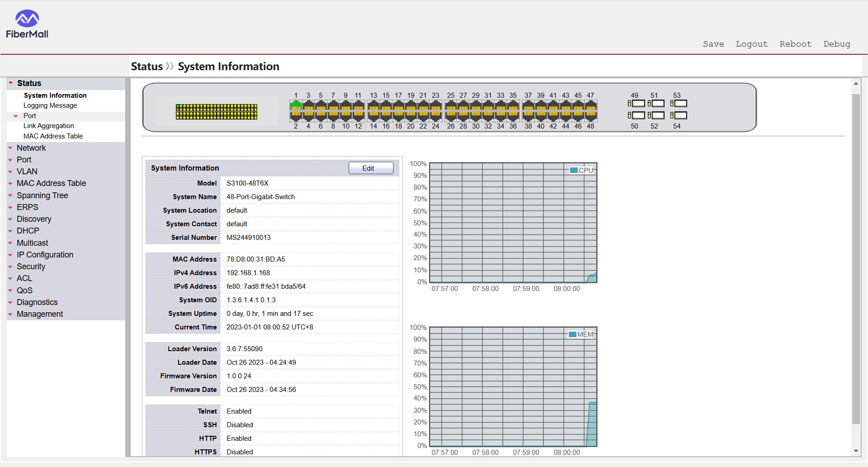Click the CPU legend color swatch

coord(573,170)
